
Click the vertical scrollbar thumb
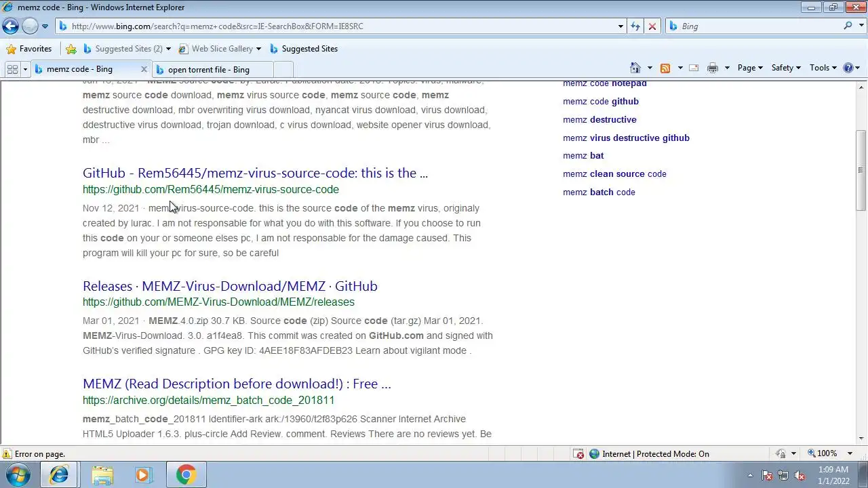(x=861, y=171)
